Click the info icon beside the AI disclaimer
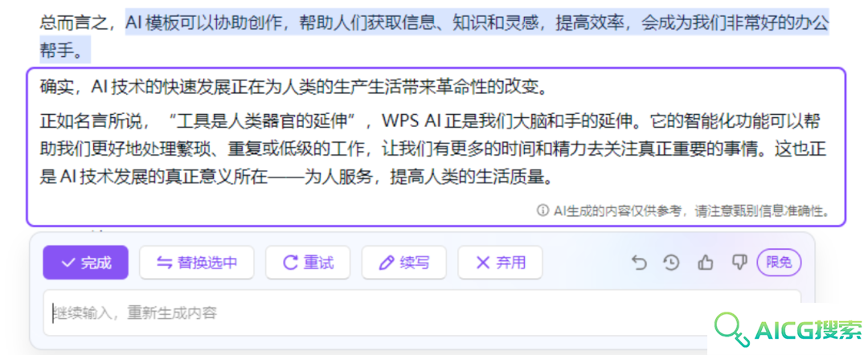This screenshot has height=355, width=868. pyautogui.click(x=542, y=210)
